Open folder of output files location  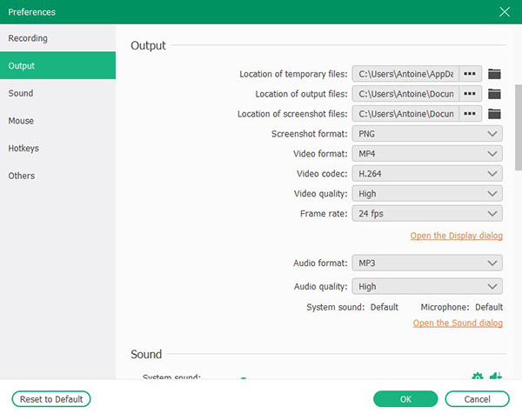point(494,94)
